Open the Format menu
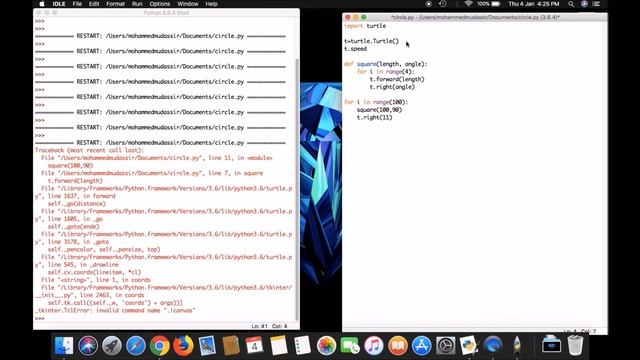The width and height of the screenshot is (640, 360). tap(115, 4)
